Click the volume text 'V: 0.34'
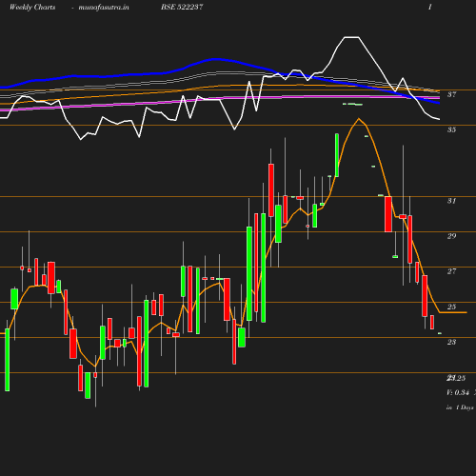Image resolution: width=476 pixels, height=476 pixels. click(458, 392)
